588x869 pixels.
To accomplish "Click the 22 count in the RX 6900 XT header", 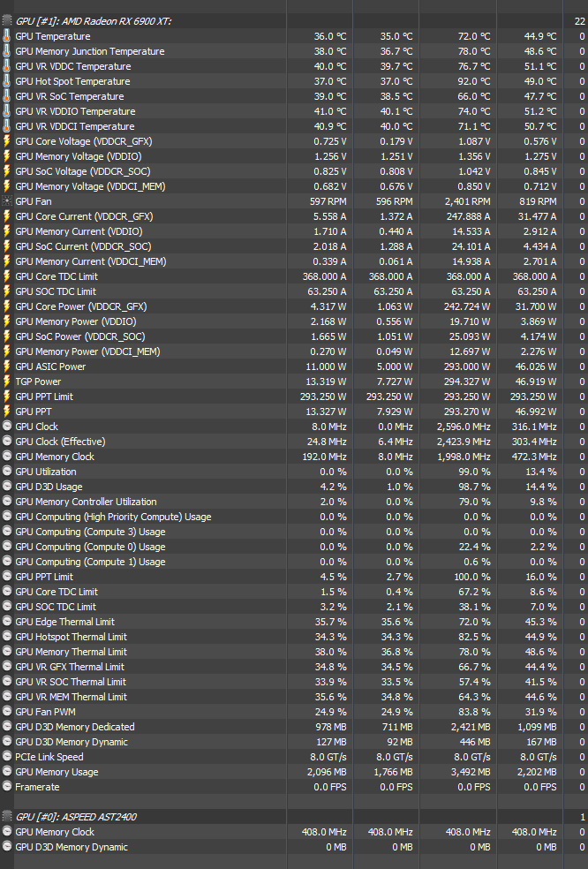I will click(580, 21).
